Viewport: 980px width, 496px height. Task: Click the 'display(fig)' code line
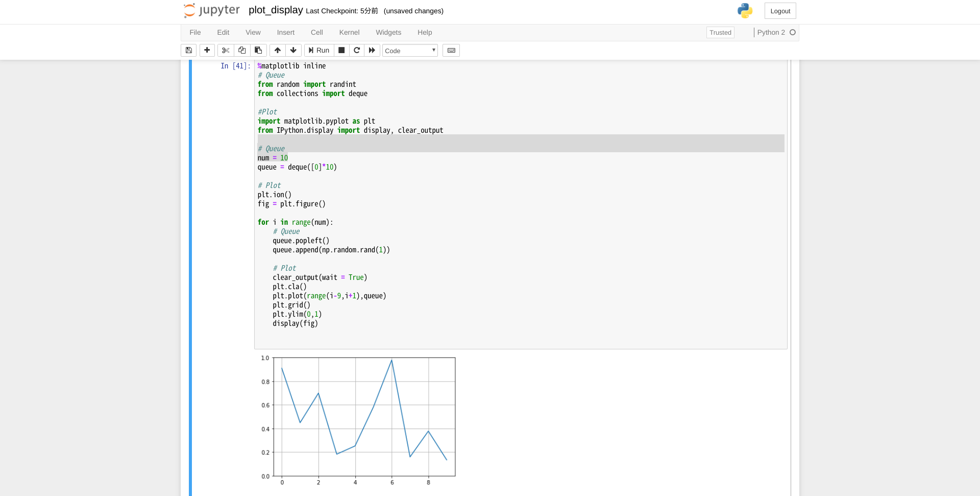pos(295,323)
